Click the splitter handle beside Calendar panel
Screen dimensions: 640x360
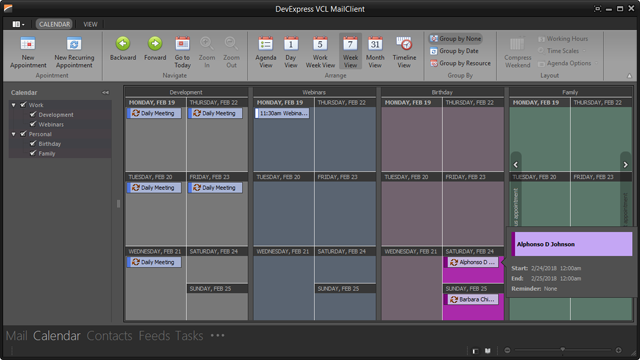pyautogui.click(x=118, y=203)
